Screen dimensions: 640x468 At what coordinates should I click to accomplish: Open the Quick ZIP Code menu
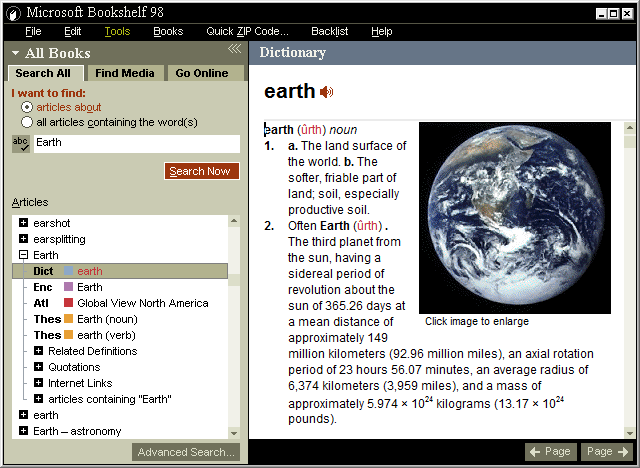coord(247,31)
